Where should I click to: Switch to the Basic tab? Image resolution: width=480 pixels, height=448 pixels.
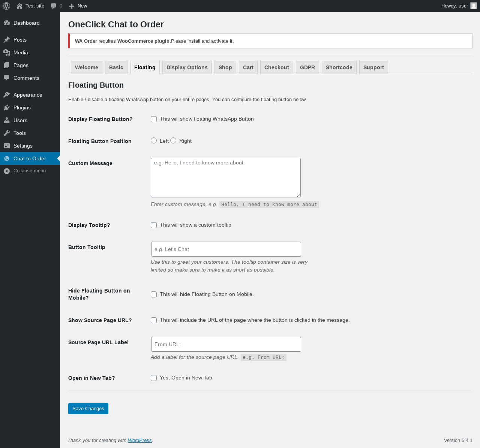click(x=116, y=67)
